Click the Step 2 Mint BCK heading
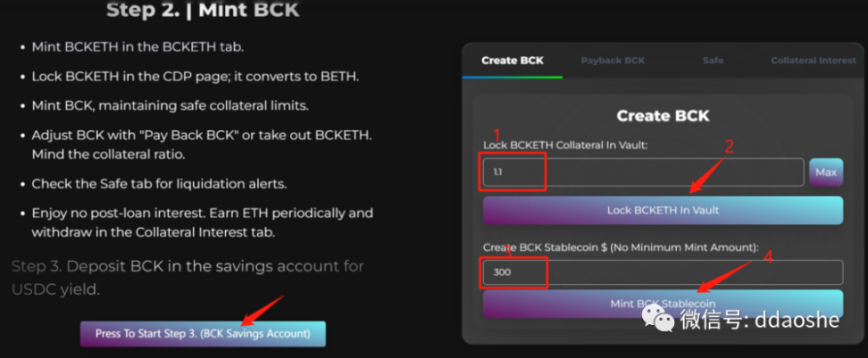The width and height of the screenshot is (868, 358). 203,10
